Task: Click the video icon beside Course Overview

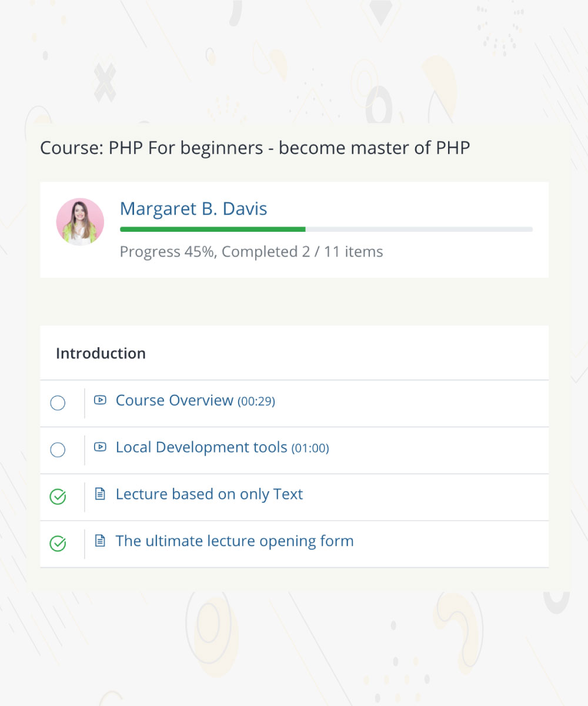Action: coord(100,400)
